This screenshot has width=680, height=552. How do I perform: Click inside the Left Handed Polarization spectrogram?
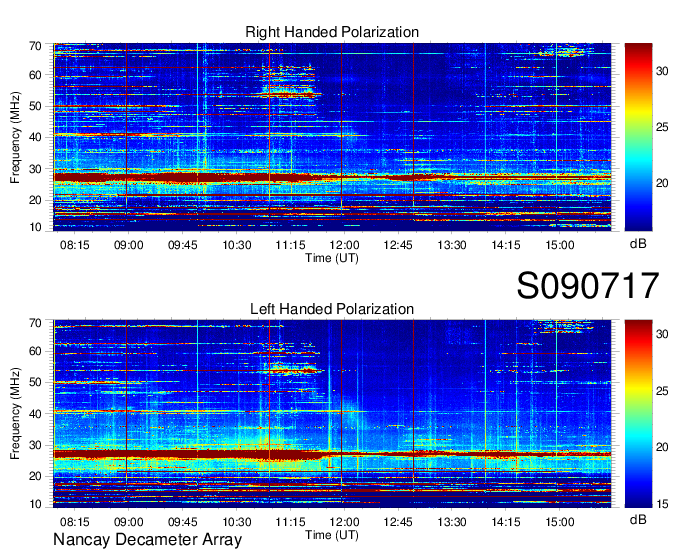coord(332,414)
